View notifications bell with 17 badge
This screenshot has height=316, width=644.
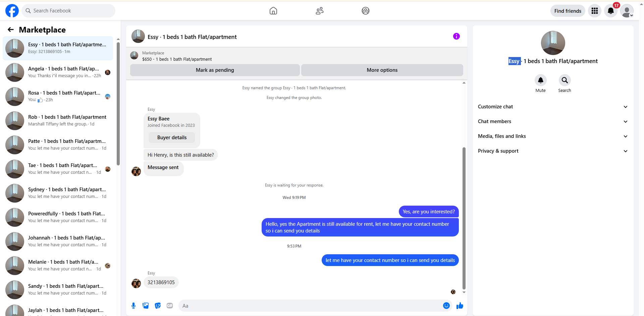click(611, 11)
